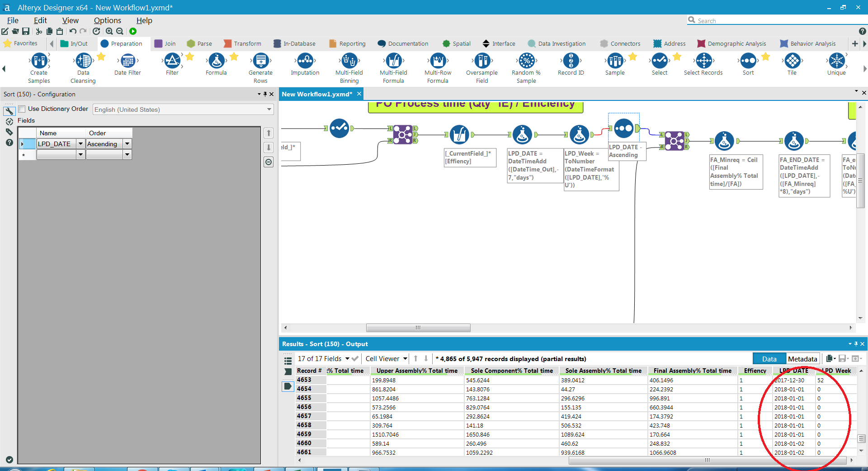Screen dimensions: 868x471
Task: Click the Sort tool node on canvas
Action: pos(623,128)
